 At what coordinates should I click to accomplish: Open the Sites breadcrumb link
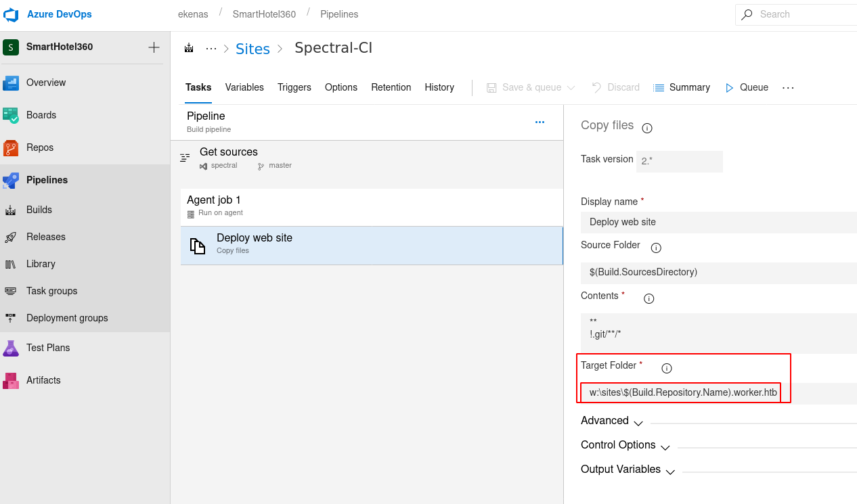pyautogui.click(x=252, y=49)
